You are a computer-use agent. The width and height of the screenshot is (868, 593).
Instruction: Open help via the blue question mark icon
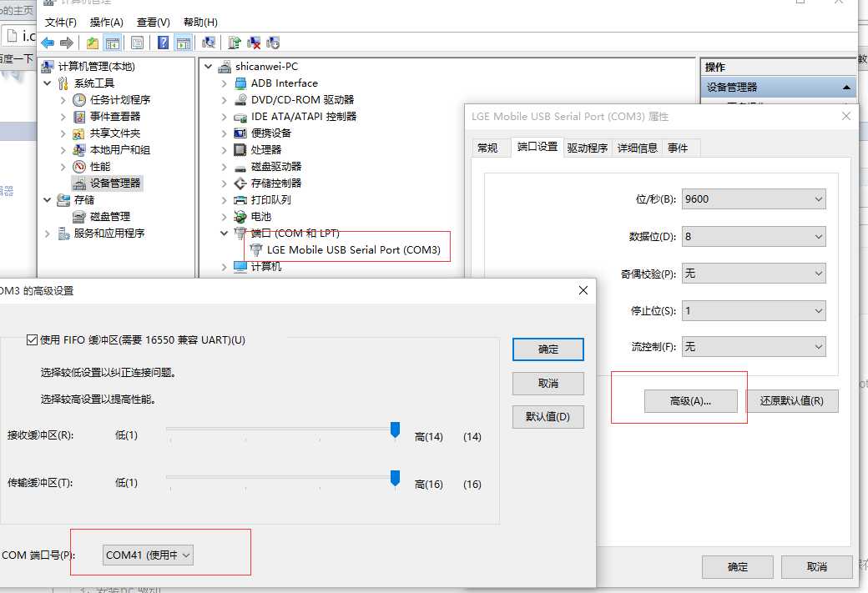pyautogui.click(x=163, y=43)
